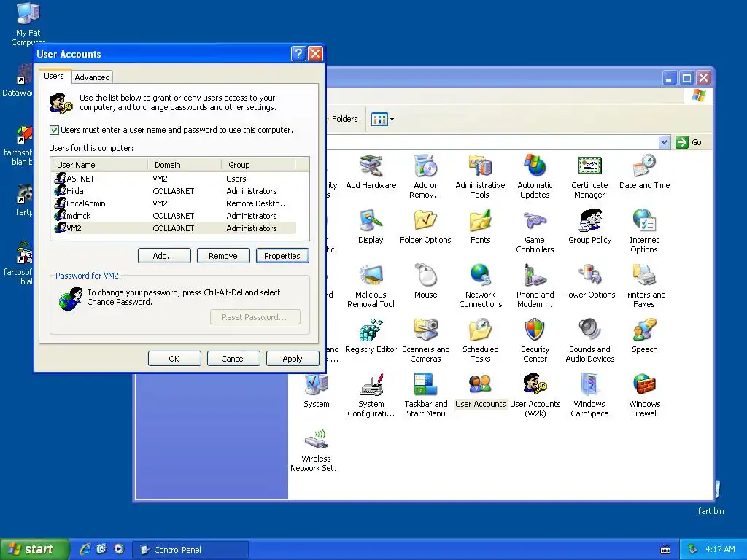This screenshot has width=747, height=560.
Task: Click the clock showing 4:17 AM
Action: pos(720,549)
